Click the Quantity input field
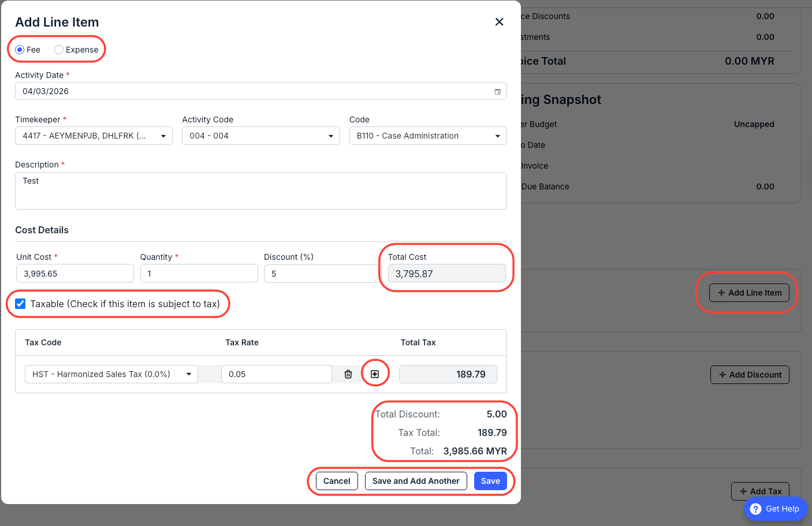812x526 pixels. coord(199,274)
